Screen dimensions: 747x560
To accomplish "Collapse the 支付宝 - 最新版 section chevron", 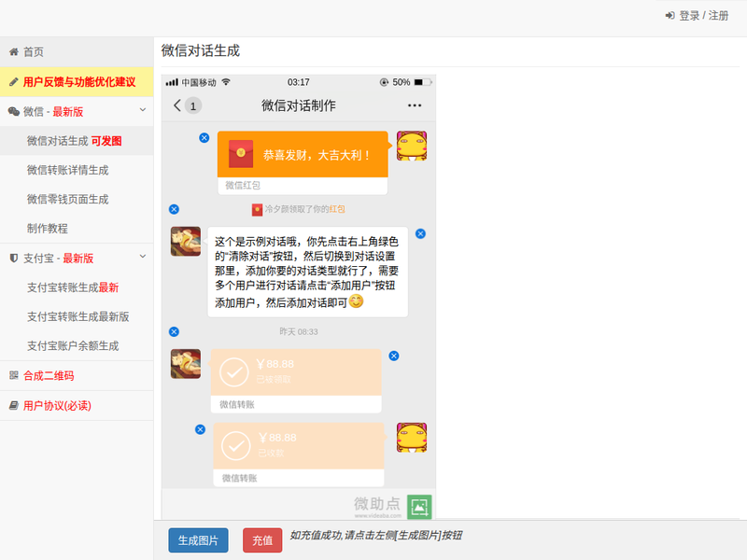I will pos(143,257).
